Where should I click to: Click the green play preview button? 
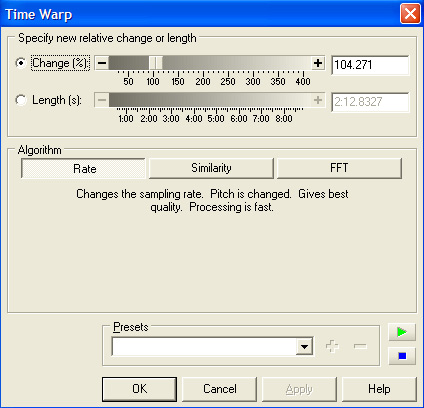(x=402, y=332)
